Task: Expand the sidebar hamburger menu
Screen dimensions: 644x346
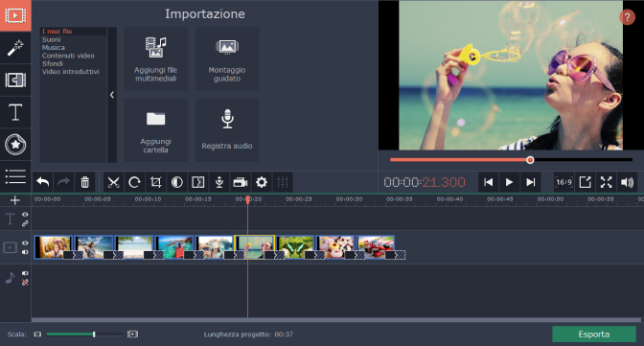Action: pos(15,176)
